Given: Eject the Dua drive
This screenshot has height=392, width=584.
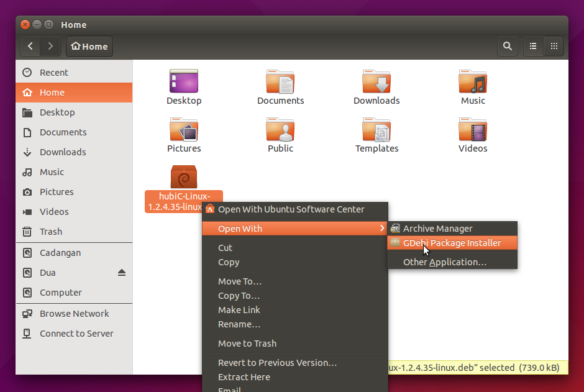Looking at the screenshot, I should [x=121, y=273].
